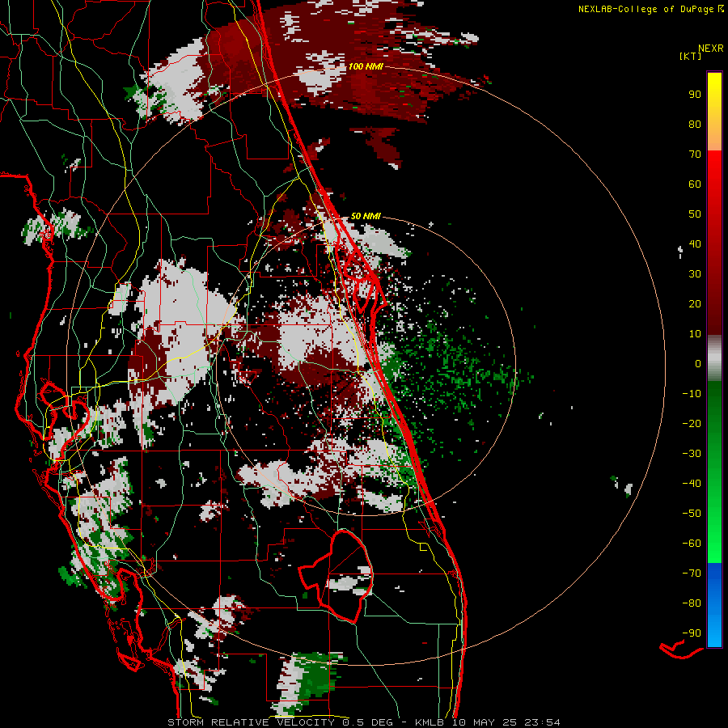
Task: Click the 20 value on the velocity scale
Action: click(695, 303)
